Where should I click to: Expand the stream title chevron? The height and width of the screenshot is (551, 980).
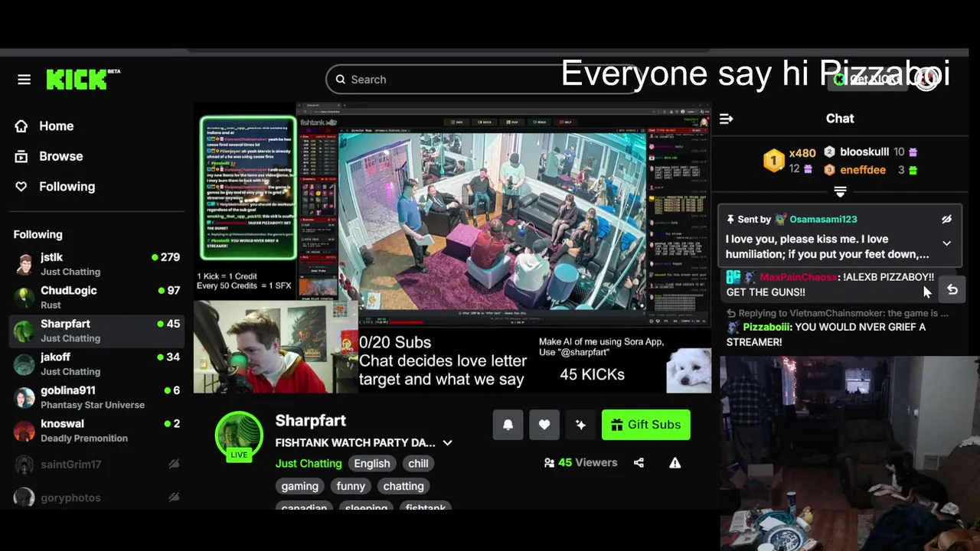[x=448, y=443]
